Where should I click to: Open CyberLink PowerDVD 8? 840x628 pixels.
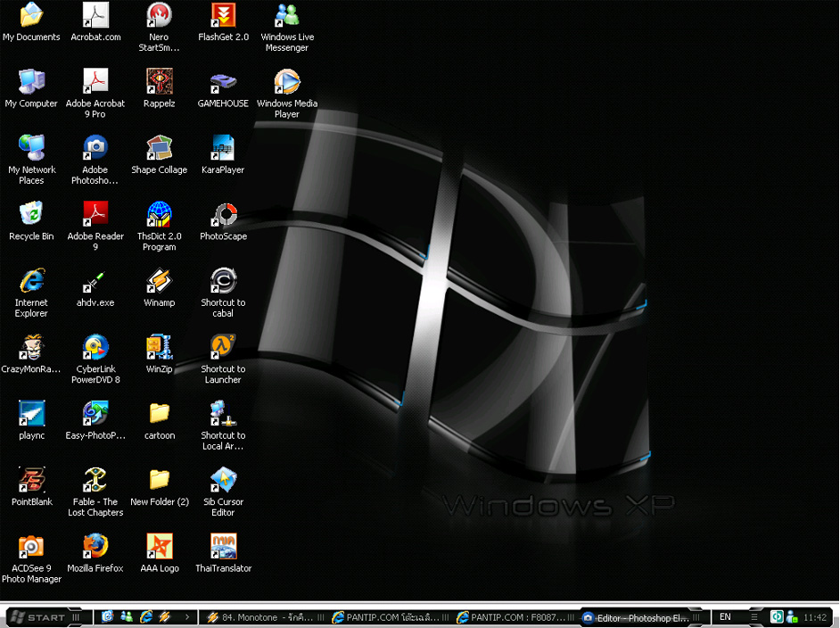(95, 359)
